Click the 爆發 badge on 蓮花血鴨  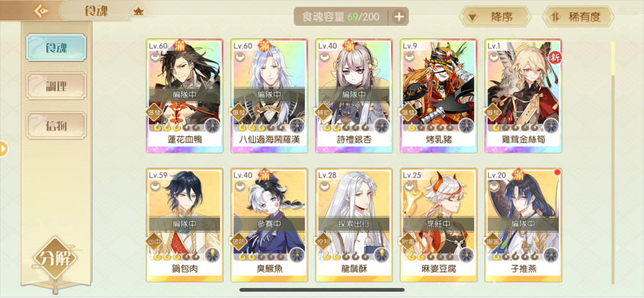154,112
